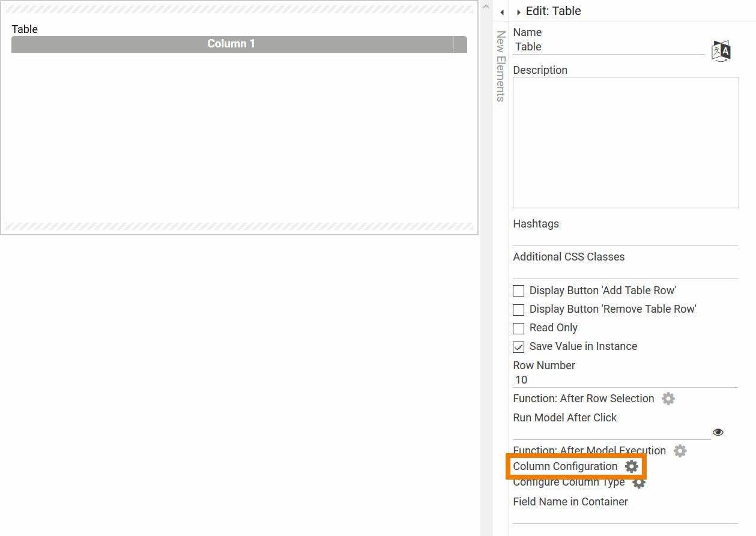Uncheck Save Value in Instance
Screen dimensions: 756x536
point(519,347)
